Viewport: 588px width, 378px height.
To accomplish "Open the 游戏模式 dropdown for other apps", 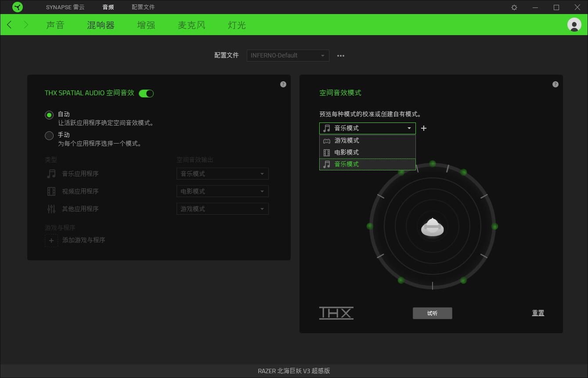I will (222, 209).
